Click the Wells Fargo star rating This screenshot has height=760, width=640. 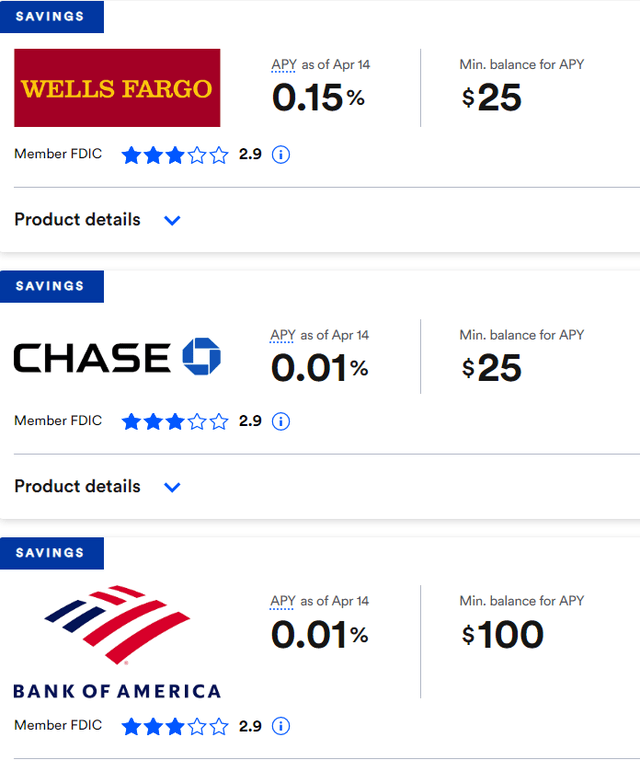175,155
